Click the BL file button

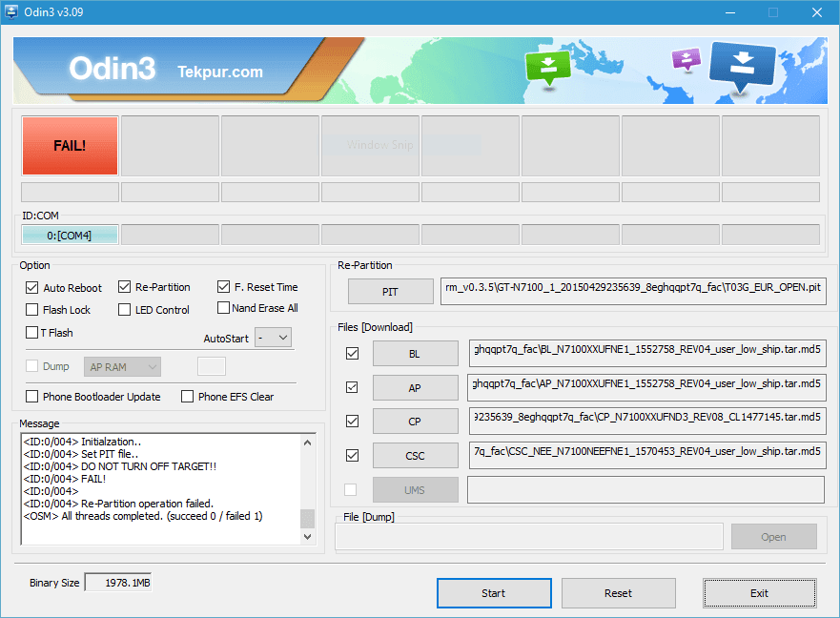(415, 354)
